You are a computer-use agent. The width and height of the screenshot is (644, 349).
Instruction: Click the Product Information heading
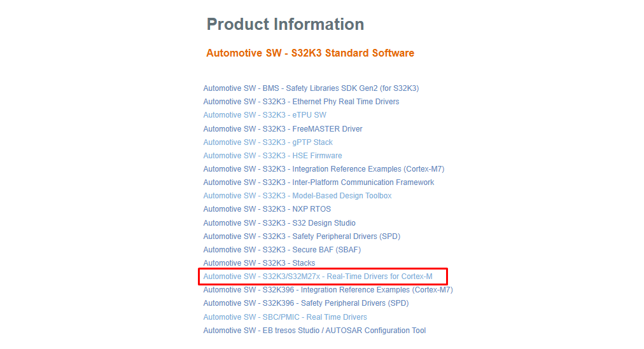tap(286, 24)
